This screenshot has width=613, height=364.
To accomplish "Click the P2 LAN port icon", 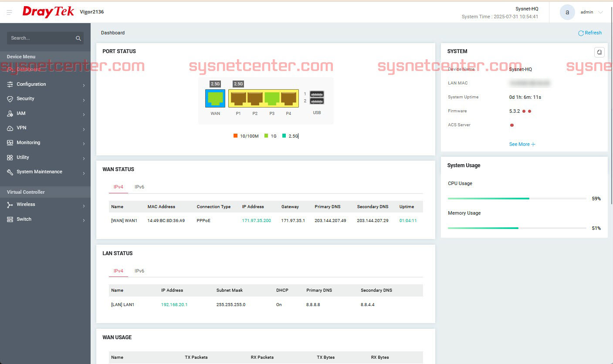I will [x=255, y=98].
